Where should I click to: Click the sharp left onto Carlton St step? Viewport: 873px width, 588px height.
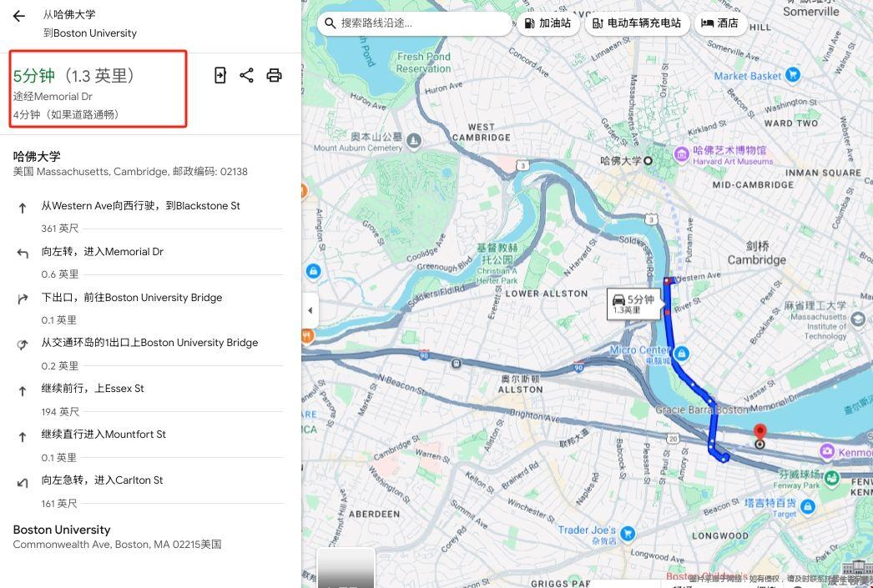click(x=102, y=480)
